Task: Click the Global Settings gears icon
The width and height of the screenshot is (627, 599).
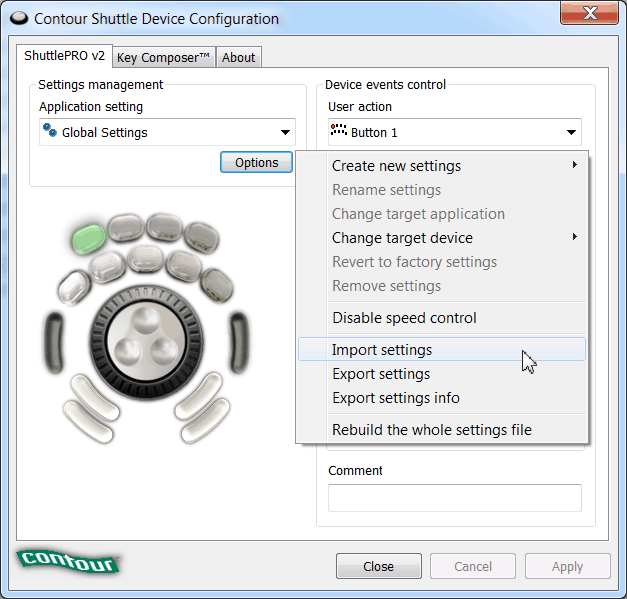Action: click(x=50, y=130)
